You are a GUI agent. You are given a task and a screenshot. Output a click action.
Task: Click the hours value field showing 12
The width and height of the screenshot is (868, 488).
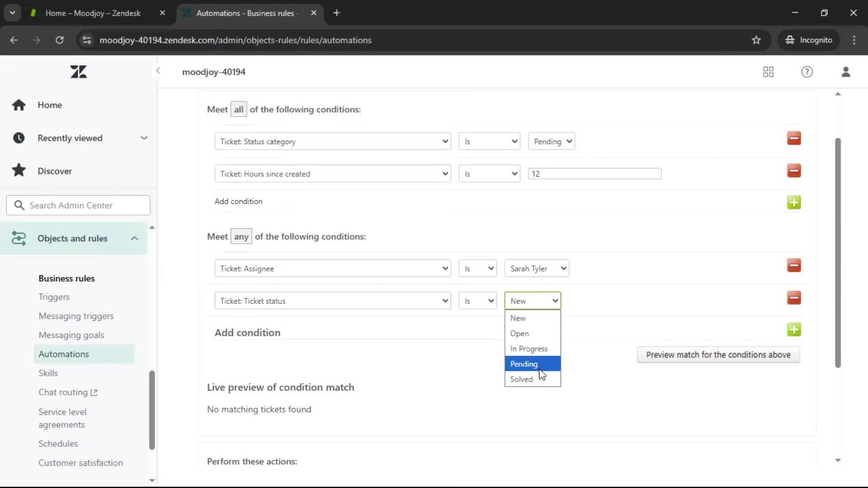pos(594,174)
